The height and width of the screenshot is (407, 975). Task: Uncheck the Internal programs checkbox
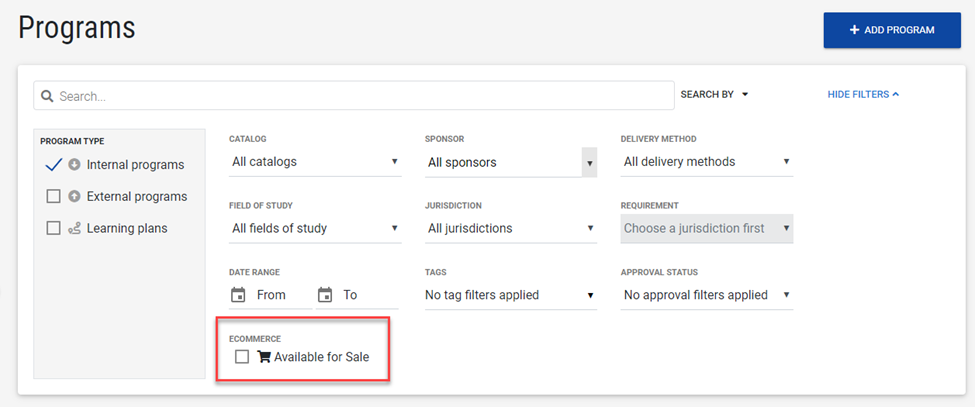tap(54, 165)
